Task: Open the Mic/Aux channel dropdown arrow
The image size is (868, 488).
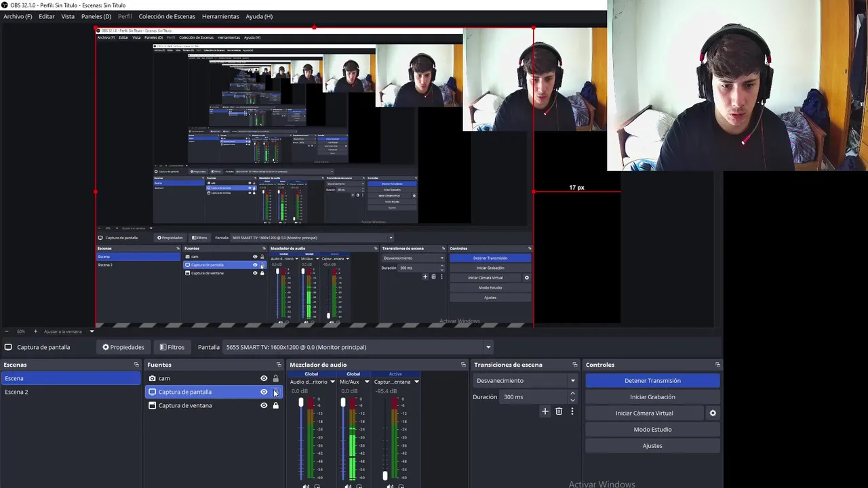Action: (x=367, y=382)
